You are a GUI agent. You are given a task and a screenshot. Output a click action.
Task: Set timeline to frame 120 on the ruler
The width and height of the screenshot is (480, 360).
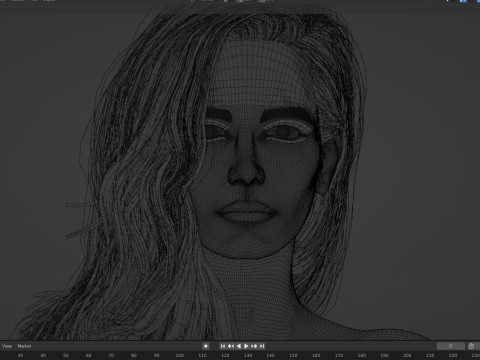click(x=225, y=355)
